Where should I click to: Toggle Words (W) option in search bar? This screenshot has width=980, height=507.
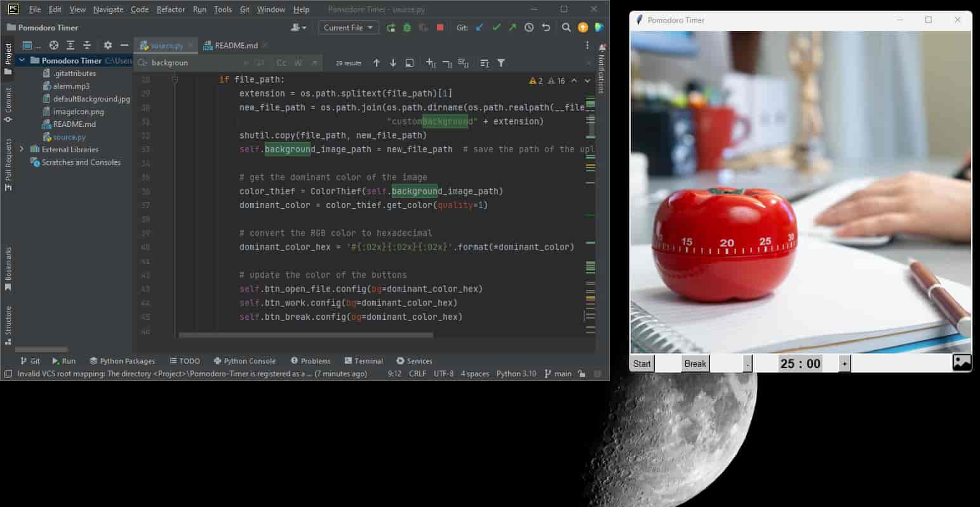click(298, 63)
